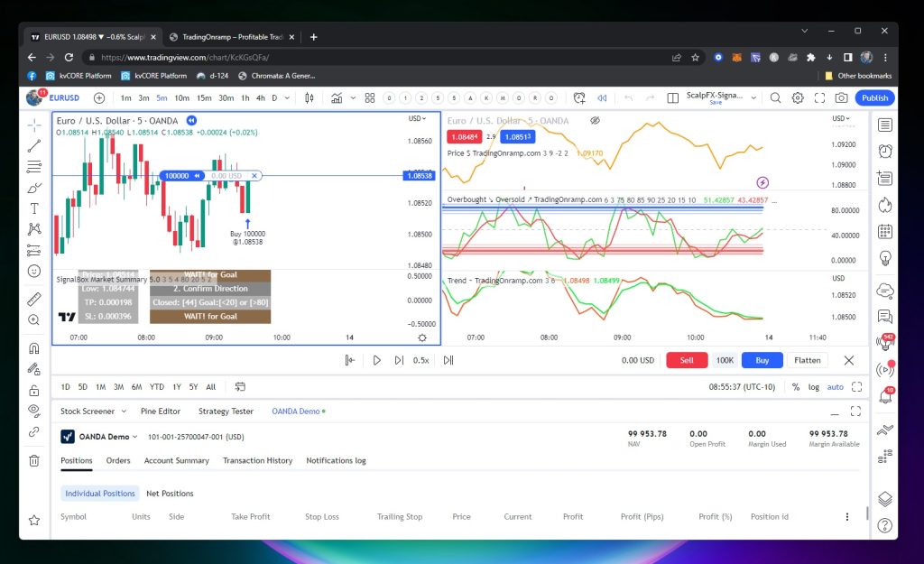
Task: Select the trend line drawing tool
Action: click(34, 145)
